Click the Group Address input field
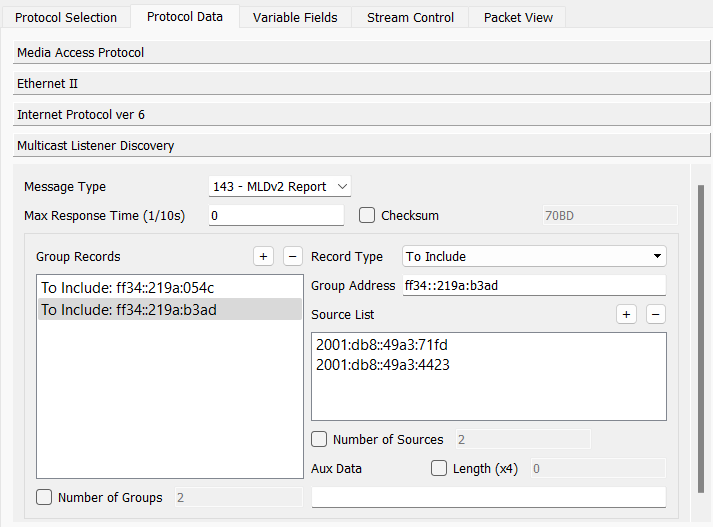This screenshot has width=713, height=527. [x=533, y=286]
